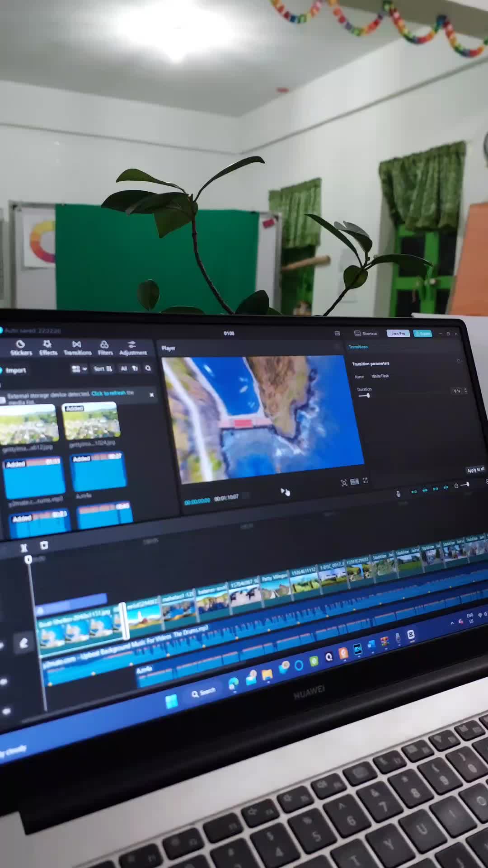Open the CapCut icon in the taskbar

click(x=410, y=635)
